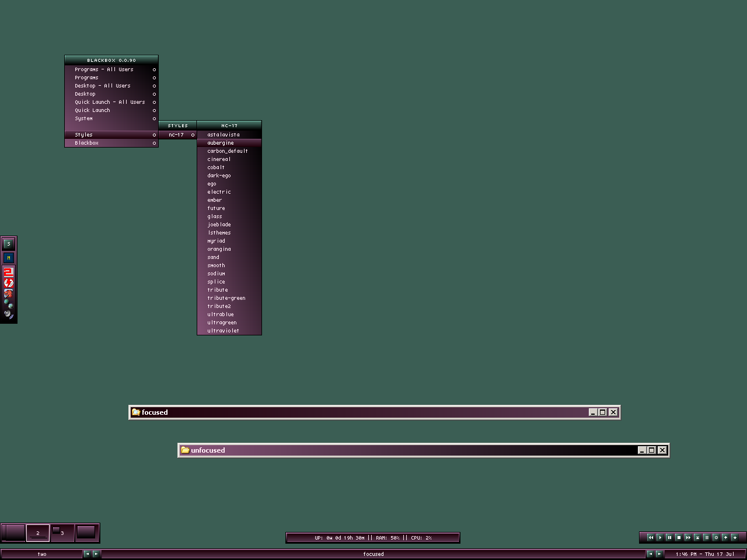Stop playback with the square stop icon

[679, 537]
